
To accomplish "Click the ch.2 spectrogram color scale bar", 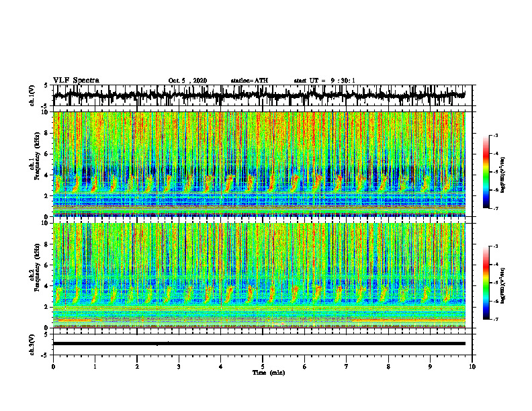I will click(486, 283).
